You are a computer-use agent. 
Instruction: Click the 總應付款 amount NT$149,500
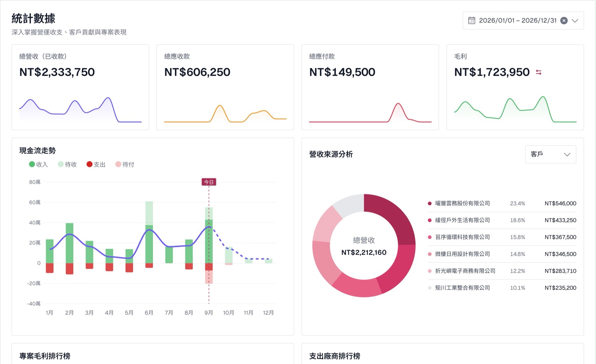tap(342, 72)
